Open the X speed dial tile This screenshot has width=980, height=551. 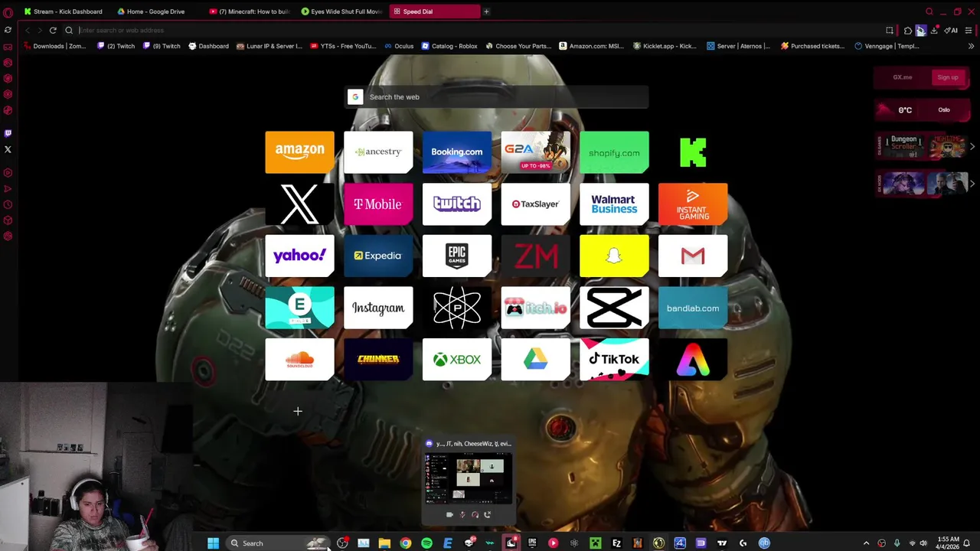(299, 204)
